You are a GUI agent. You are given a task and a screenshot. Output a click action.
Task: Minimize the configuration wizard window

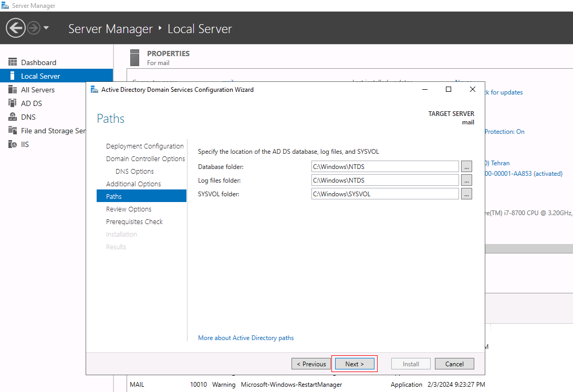[x=425, y=89]
